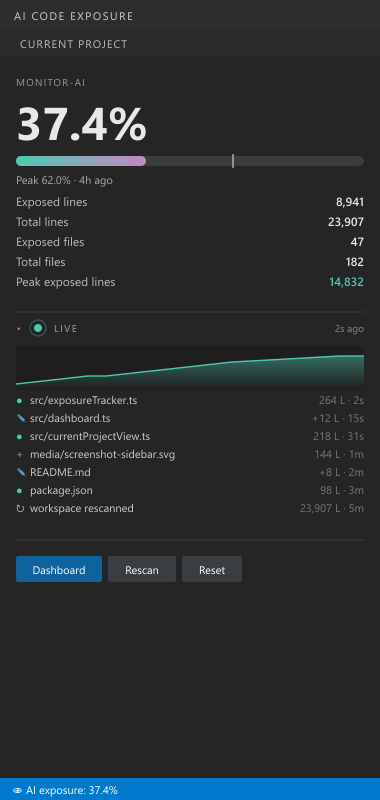Screen dimensions: 380x800
Task: Open media/screenshot-sidebar.svg activity row
Action: point(190,455)
